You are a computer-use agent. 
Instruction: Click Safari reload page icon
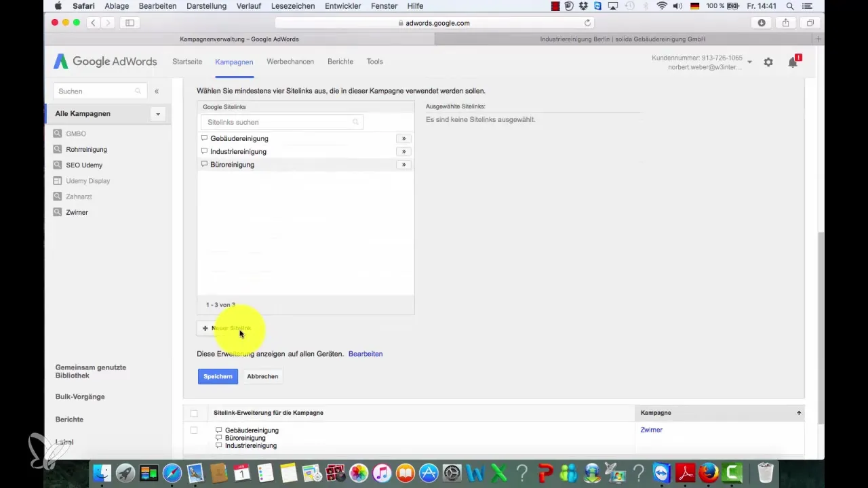pyautogui.click(x=587, y=22)
